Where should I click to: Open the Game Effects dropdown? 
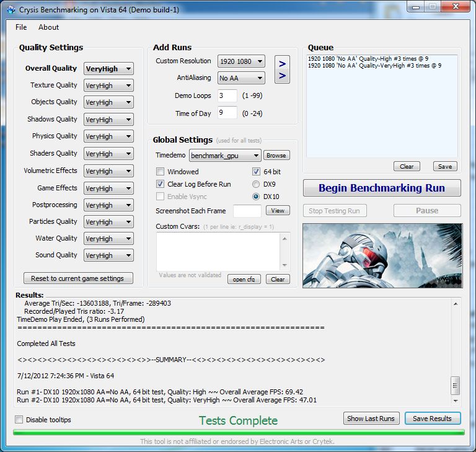click(x=108, y=188)
